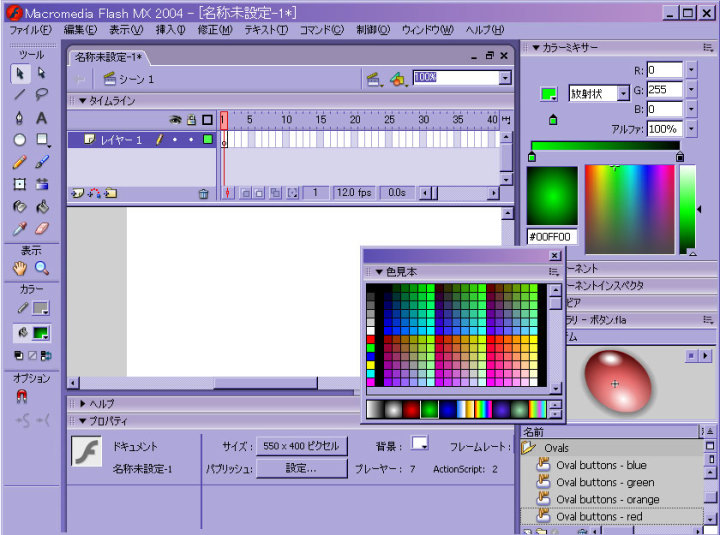This screenshot has height=535, width=720.
Task: Open the 修正(M) menu
Action: [x=215, y=30]
